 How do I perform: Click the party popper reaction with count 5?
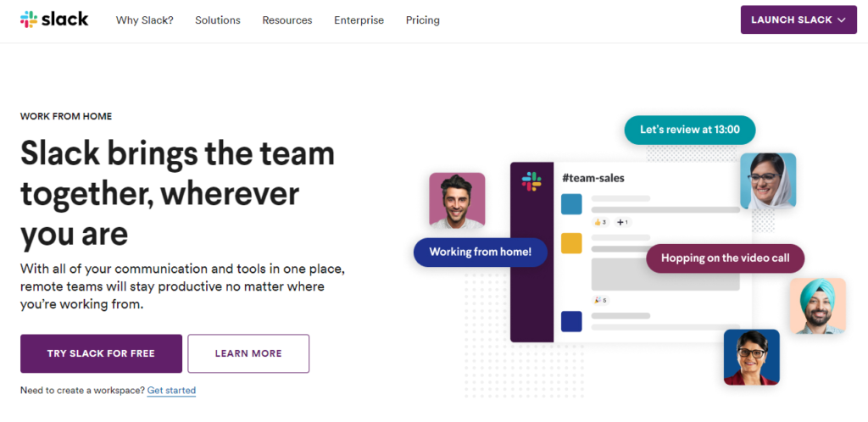[601, 300]
